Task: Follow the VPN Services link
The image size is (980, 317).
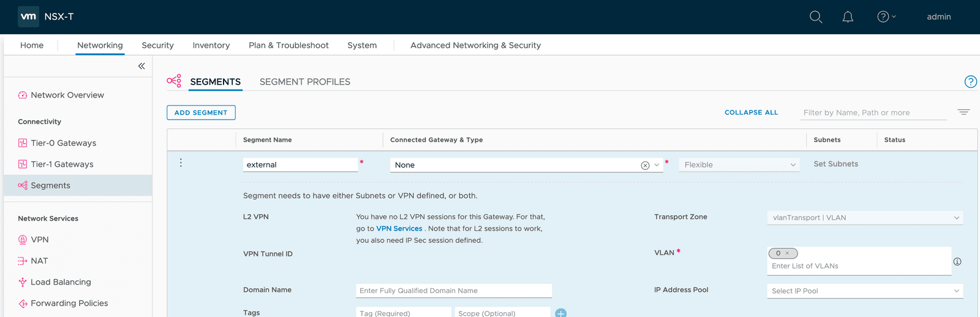Action: click(399, 229)
